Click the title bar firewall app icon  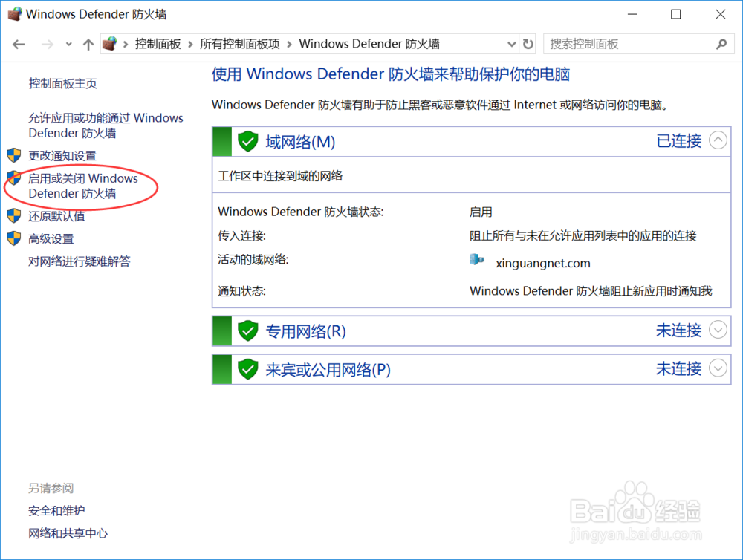(15, 13)
